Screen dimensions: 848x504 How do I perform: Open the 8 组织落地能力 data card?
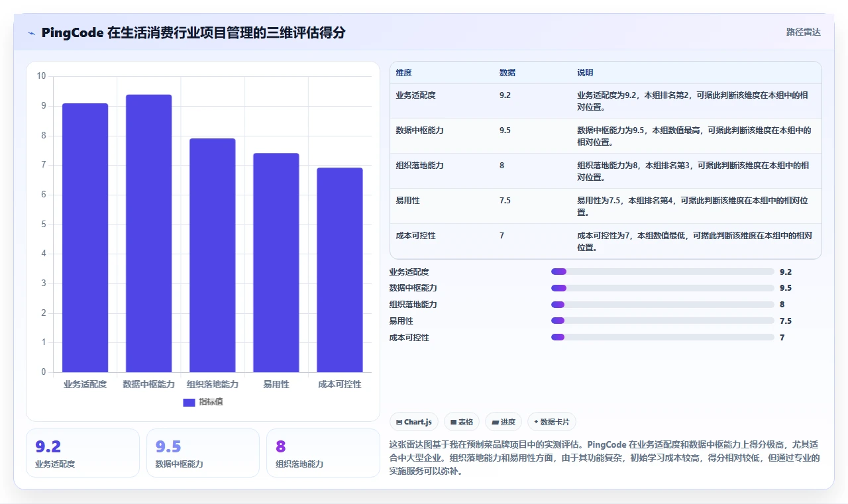coord(323,453)
